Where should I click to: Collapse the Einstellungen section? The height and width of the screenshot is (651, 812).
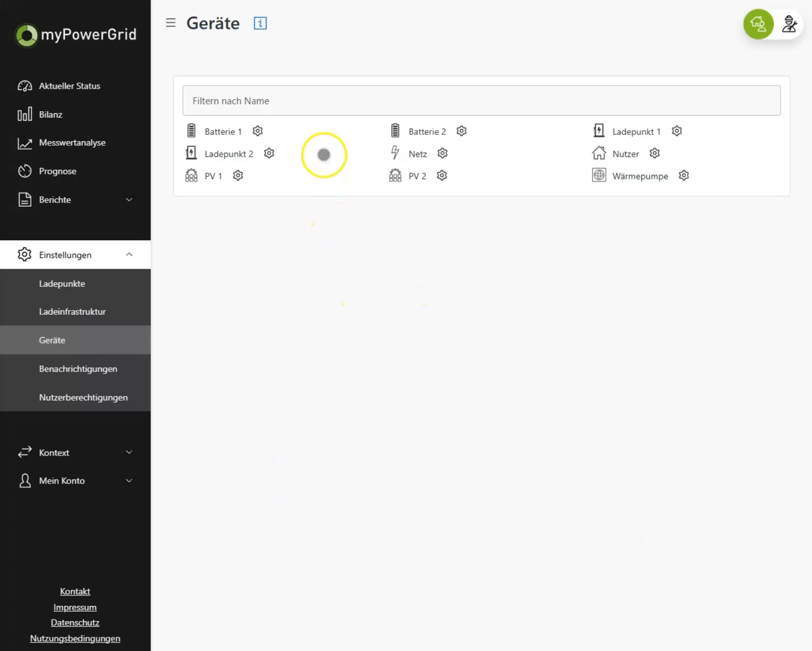75,254
